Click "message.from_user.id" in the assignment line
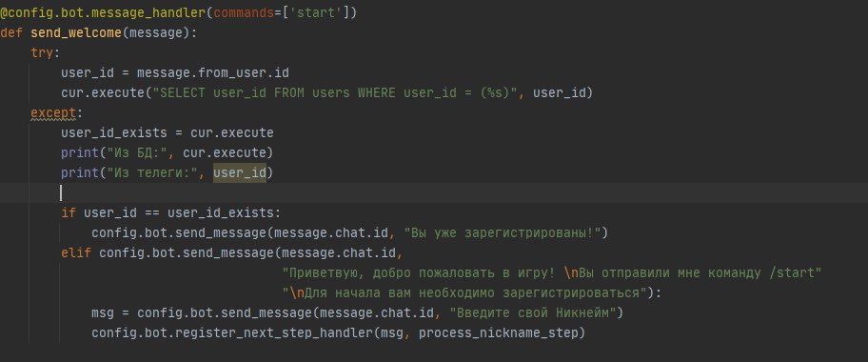This screenshot has height=362, width=868. click(213, 72)
